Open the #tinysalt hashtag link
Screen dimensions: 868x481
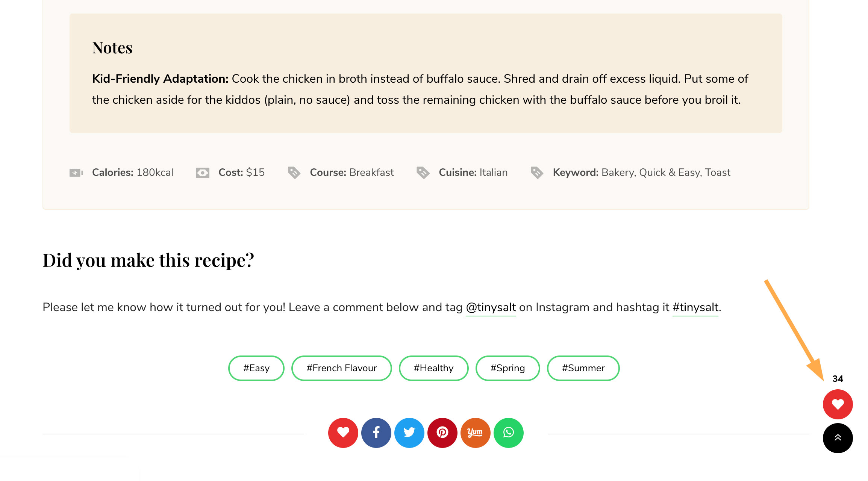(695, 307)
